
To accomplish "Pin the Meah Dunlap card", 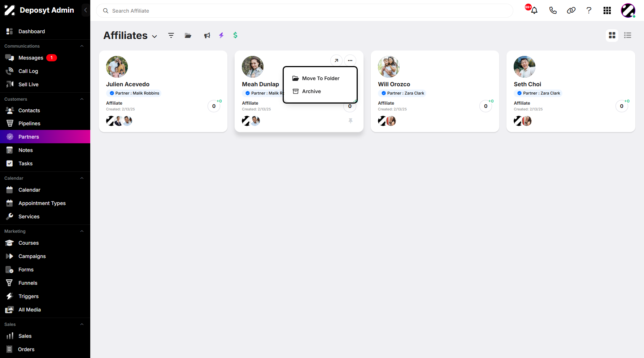I will click(x=351, y=121).
